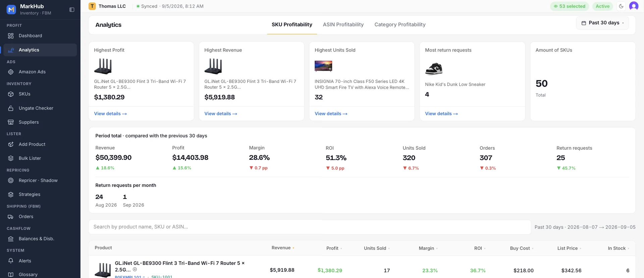Image resolution: width=644 pixels, height=278 pixels.
Task: Open the Past 30 days date range dropdown
Action: point(602,23)
